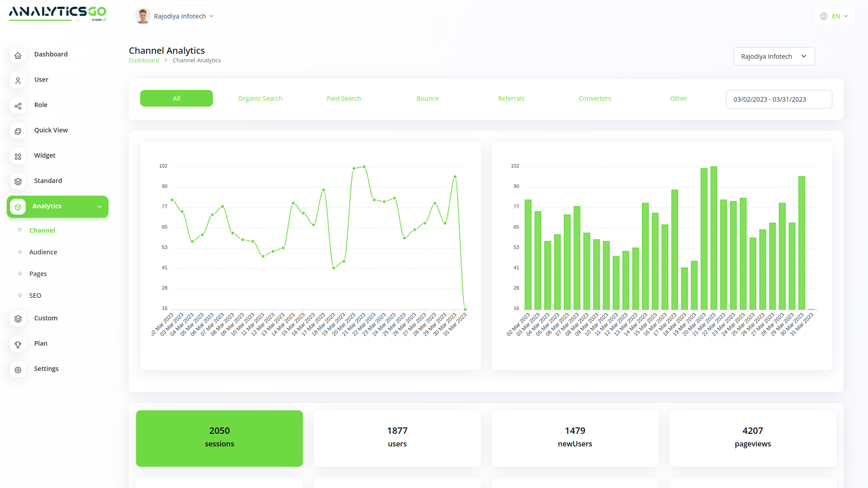This screenshot has width=868, height=488.
Task: Click the Role share icon
Action: tap(18, 106)
